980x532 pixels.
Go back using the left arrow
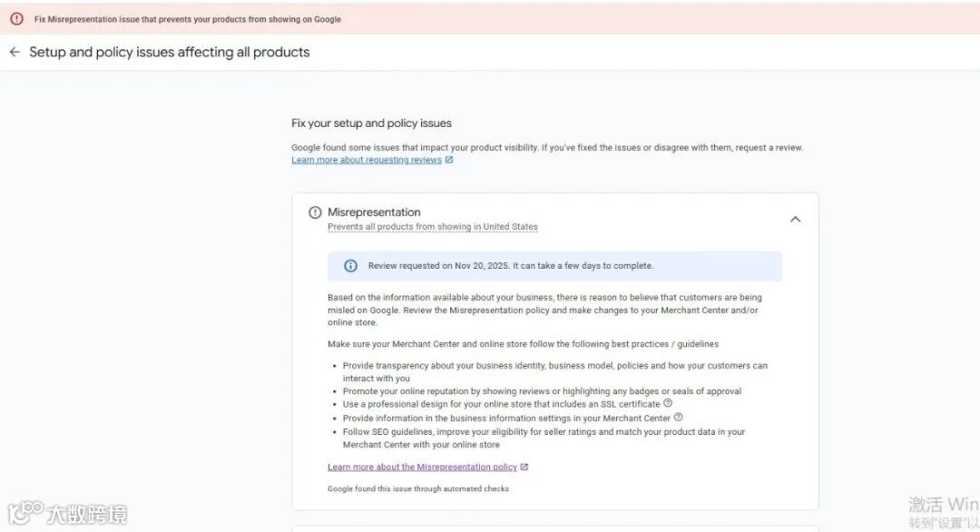15,53
